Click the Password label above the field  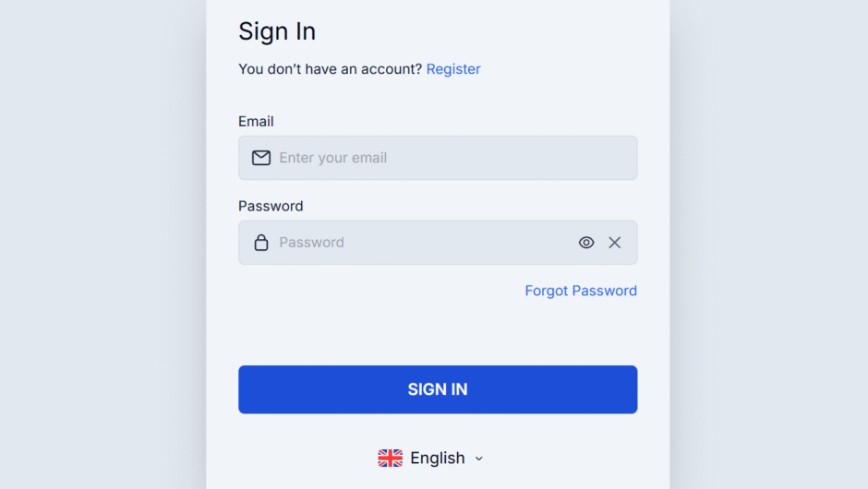coord(271,206)
